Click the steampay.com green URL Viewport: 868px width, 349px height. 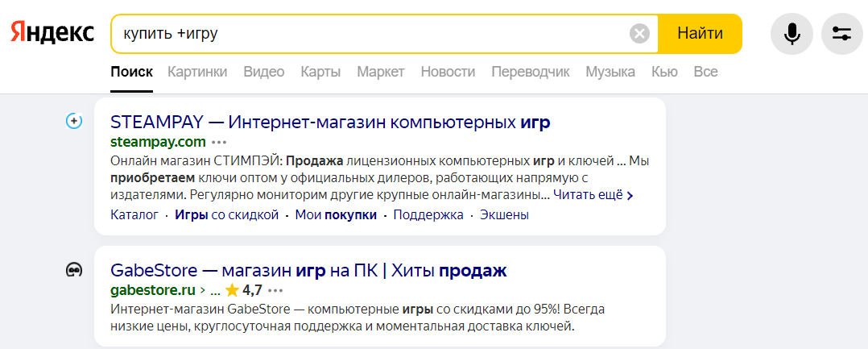click(x=159, y=142)
